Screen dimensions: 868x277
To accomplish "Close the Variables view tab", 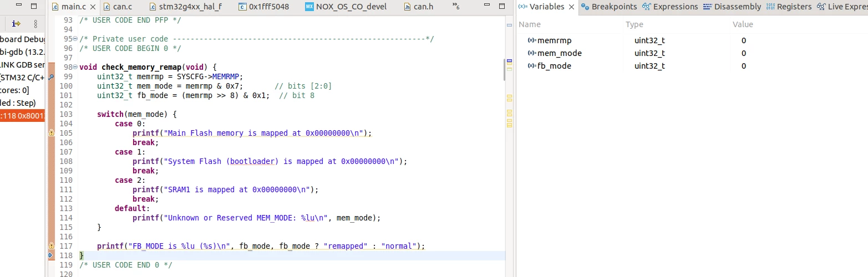I will tap(571, 7).
